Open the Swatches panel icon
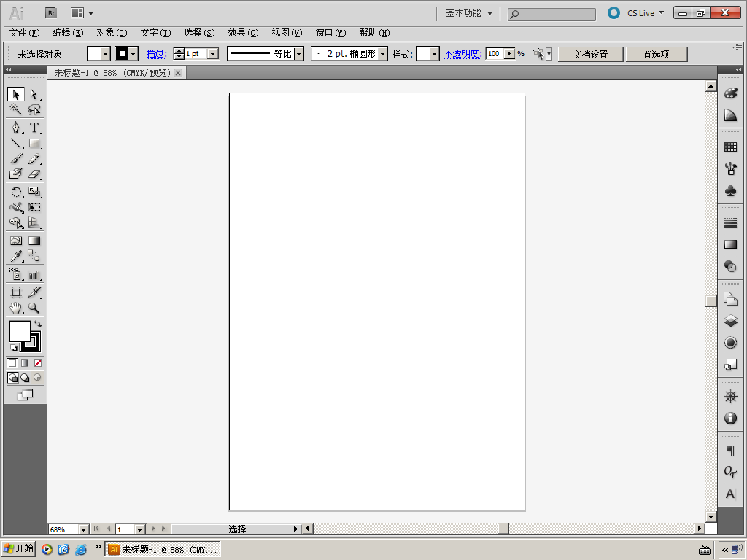The width and height of the screenshot is (747, 560). 730,147
